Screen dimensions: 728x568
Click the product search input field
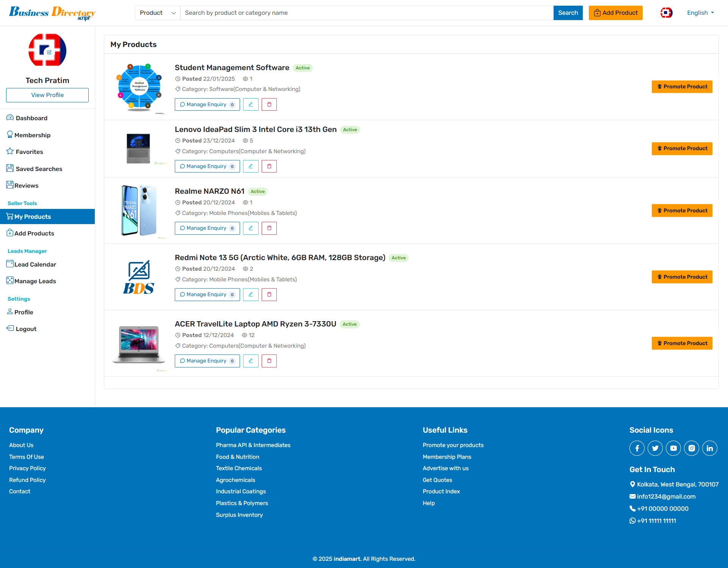pyautogui.click(x=366, y=13)
